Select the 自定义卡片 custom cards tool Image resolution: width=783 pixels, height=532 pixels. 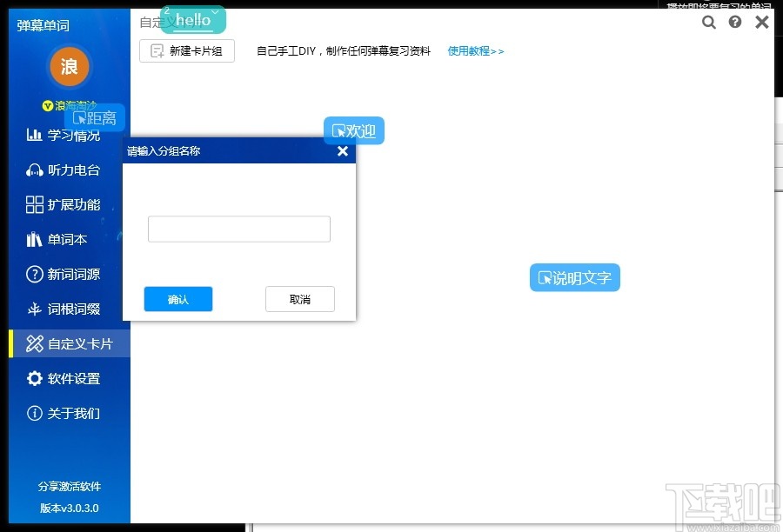70,343
